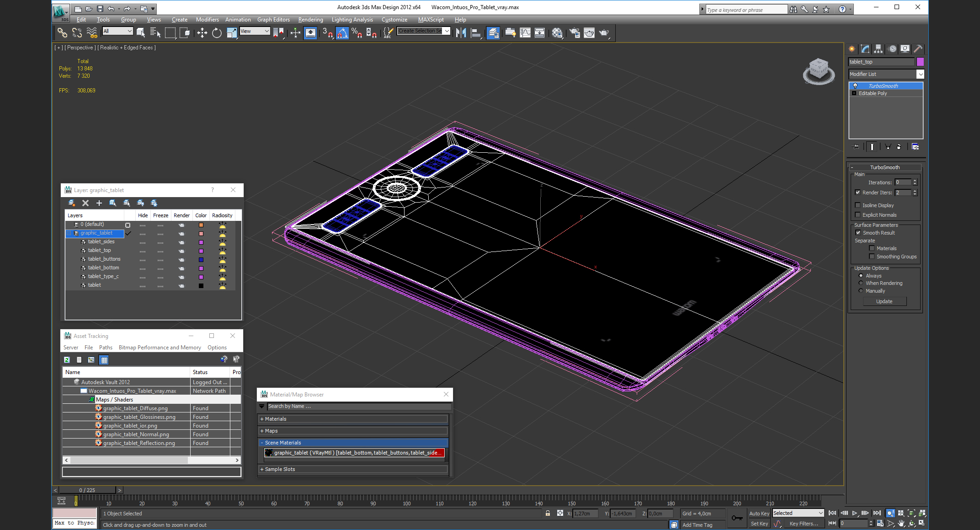Click the Mirror tool icon

pyautogui.click(x=461, y=32)
